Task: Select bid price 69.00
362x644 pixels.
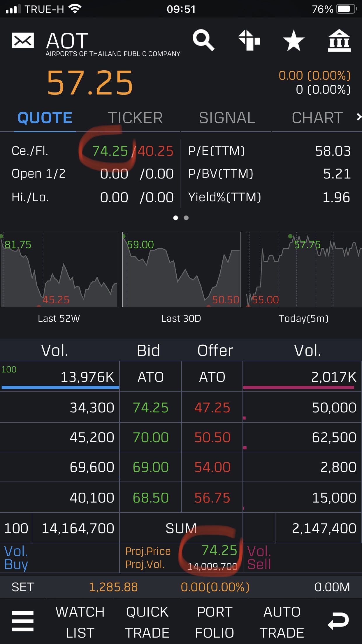Action: point(151,467)
